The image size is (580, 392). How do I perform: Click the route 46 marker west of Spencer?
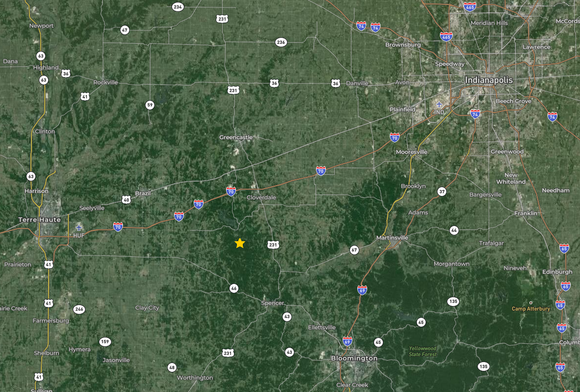234,288
